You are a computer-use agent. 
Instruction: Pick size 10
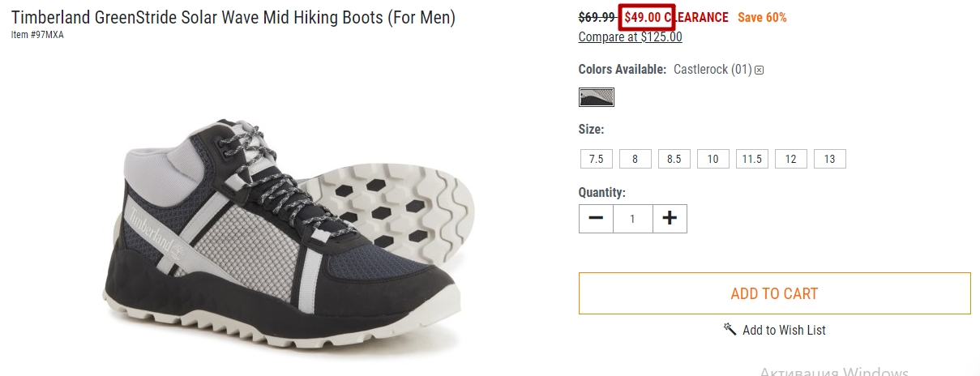coord(713,159)
